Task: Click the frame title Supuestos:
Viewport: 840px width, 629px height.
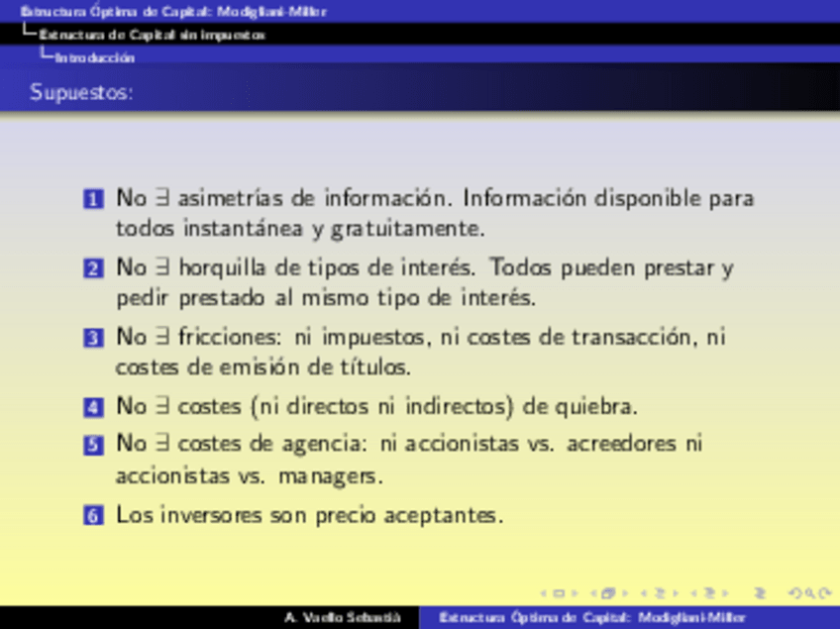Action: click(81, 92)
